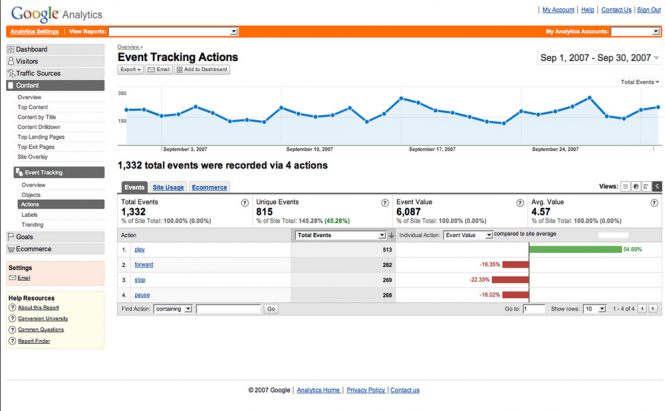This screenshot has height=411, width=665.
Task: Open help for Avg. Value metric
Action: click(654, 203)
